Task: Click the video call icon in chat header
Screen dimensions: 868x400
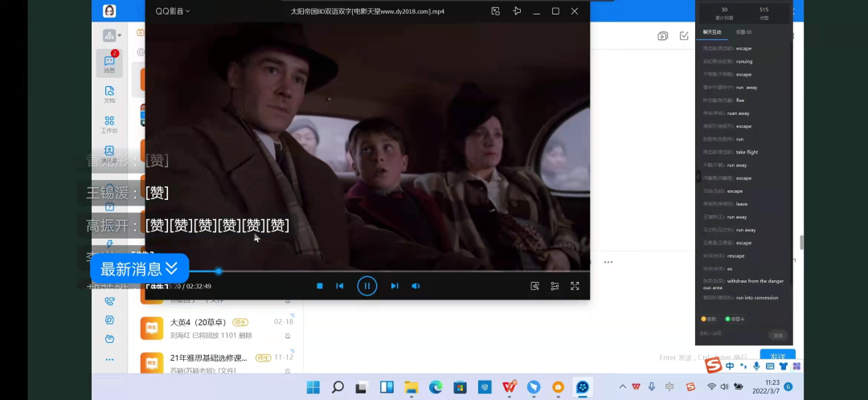Action: (662, 36)
